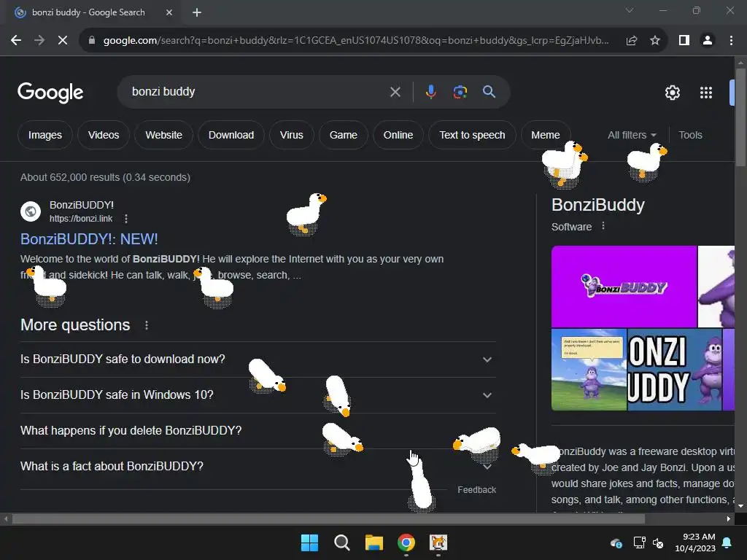The height and width of the screenshot is (560, 747).
Task: Click the Feedback link
Action: [x=476, y=489]
